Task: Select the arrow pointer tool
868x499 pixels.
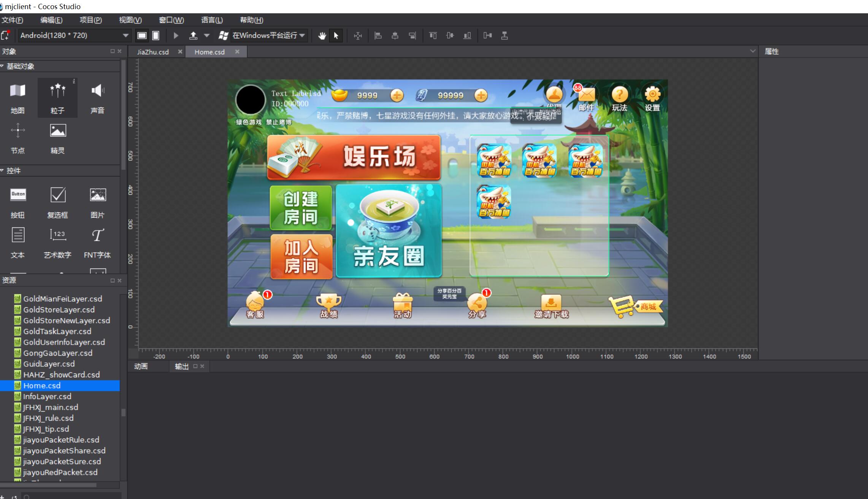Action: (336, 35)
